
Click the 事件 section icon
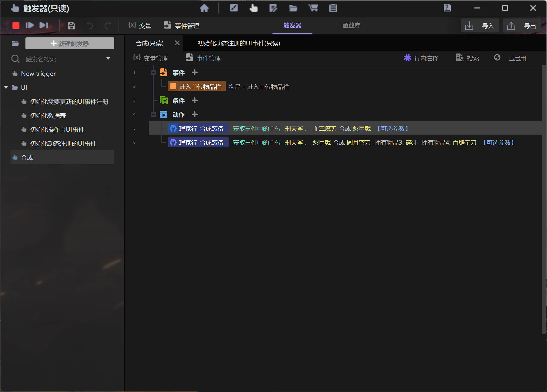(x=163, y=72)
